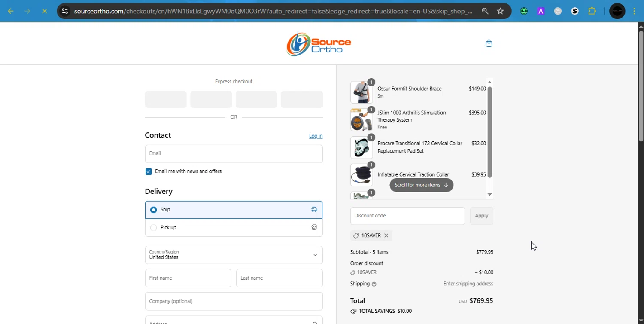Click the first express checkout button

pos(166,99)
